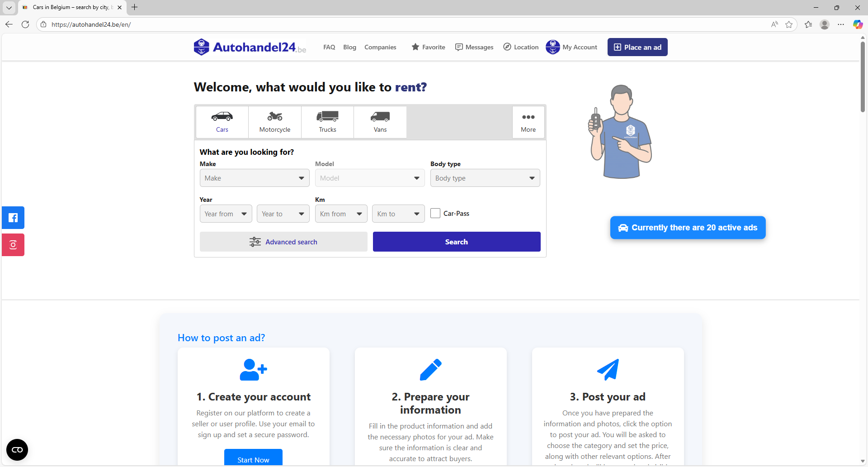
Task: Open the Km to dropdown
Action: 398,214
